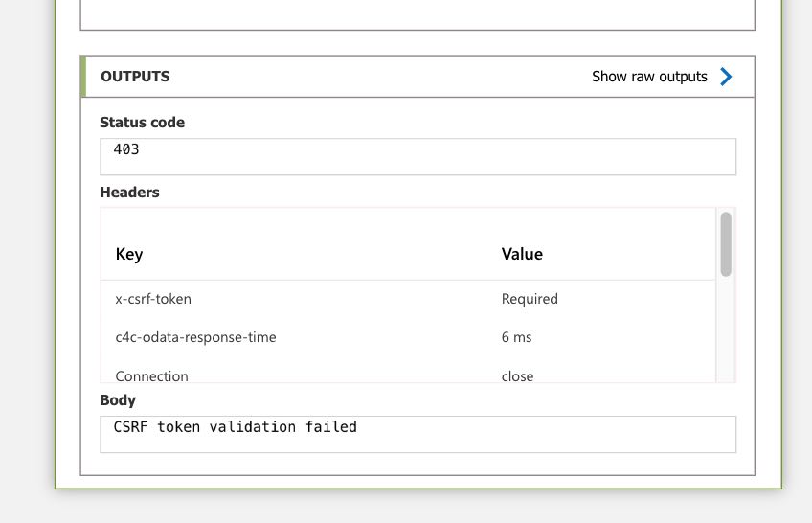Viewport: 812px width, 523px height.
Task: Click the Status code label
Action: pos(142,123)
